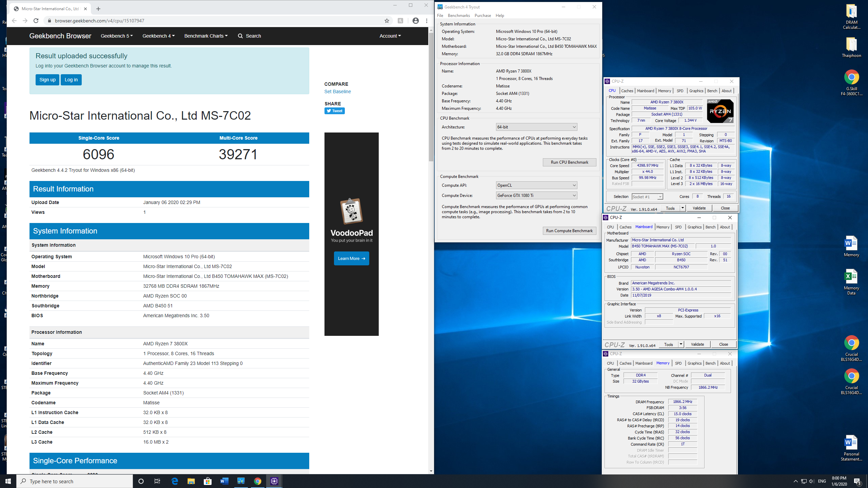Open Help menu in Geekbench 4
868x488 pixels.
coord(500,16)
